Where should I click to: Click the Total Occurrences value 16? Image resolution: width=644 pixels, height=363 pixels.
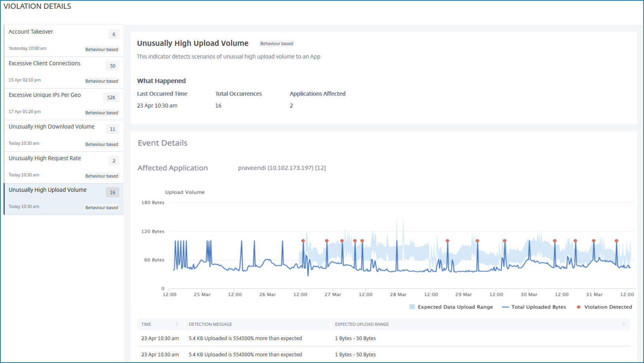[218, 106]
